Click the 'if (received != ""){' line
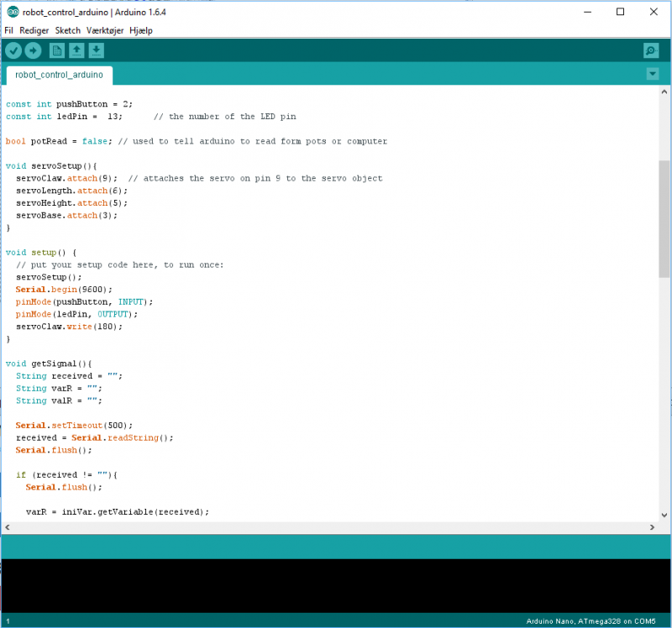Image resolution: width=672 pixels, height=628 pixels. coord(66,474)
